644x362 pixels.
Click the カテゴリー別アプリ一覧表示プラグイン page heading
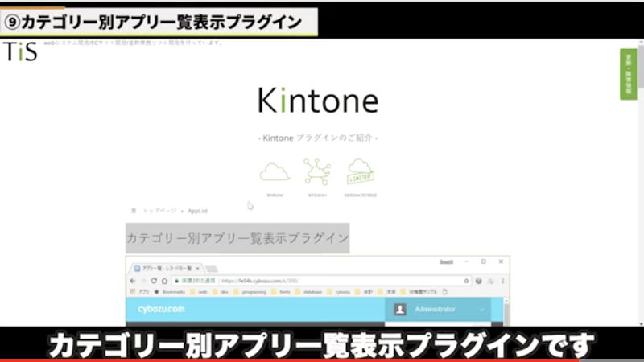237,238
